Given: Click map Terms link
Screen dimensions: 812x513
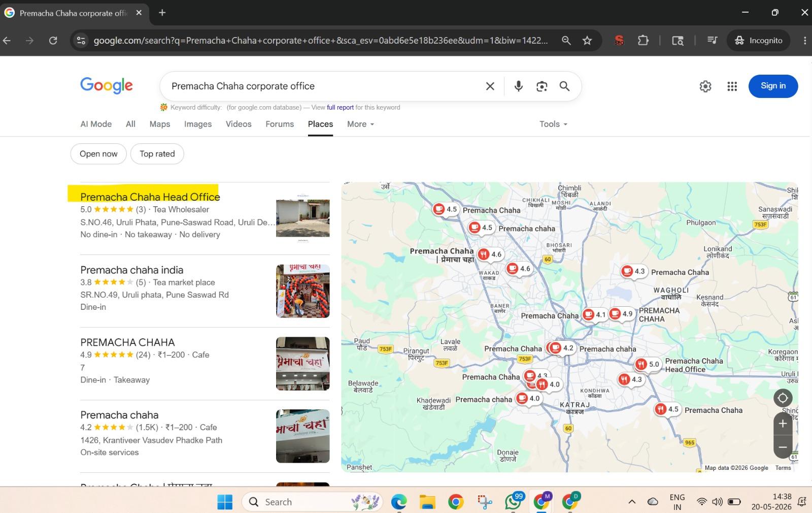Looking at the screenshot, I should (x=783, y=468).
